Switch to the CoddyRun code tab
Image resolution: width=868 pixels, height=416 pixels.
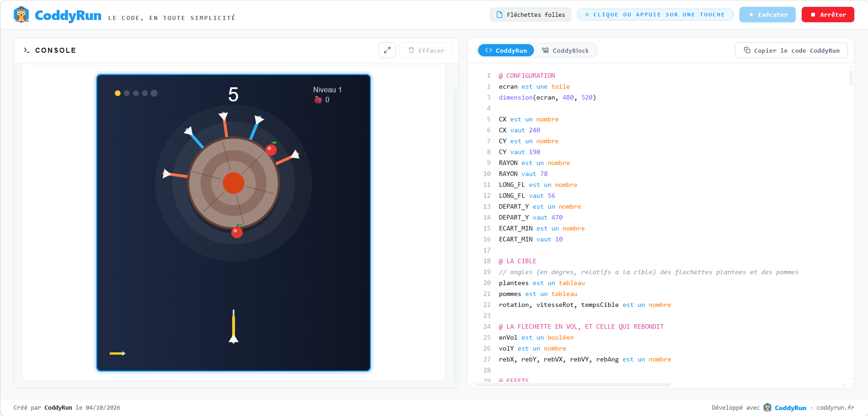[x=506, y=50]
